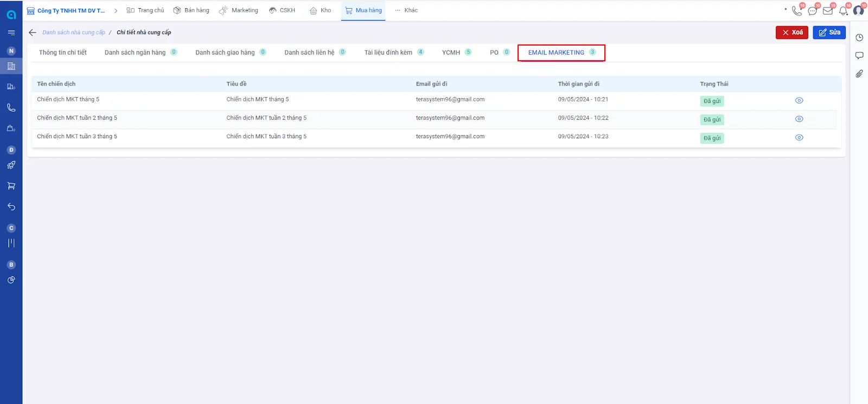Open the phone icon in left sidebar
This screenshot has width=868, height=404.
tap(11, 107)
